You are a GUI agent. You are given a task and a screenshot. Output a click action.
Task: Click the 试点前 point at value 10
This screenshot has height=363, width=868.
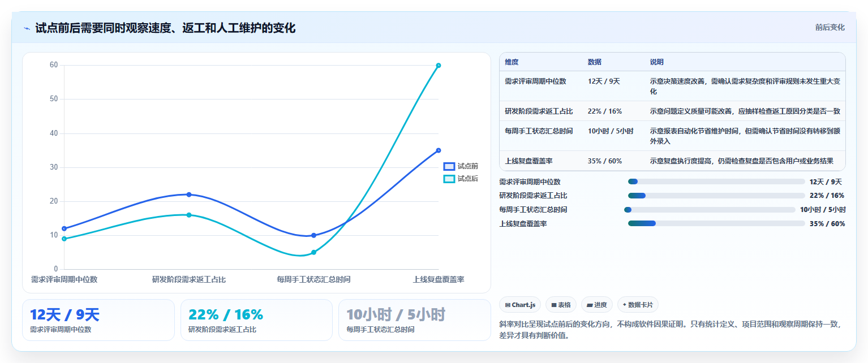313,235
